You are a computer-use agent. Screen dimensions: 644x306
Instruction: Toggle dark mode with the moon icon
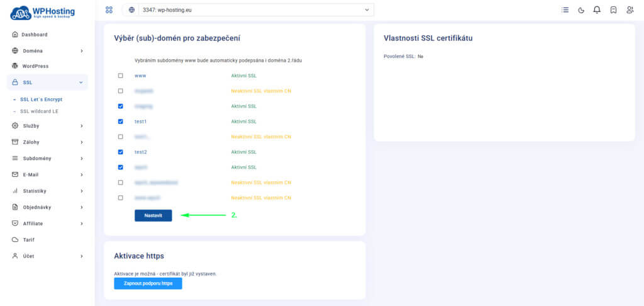(x=581, y=10)
